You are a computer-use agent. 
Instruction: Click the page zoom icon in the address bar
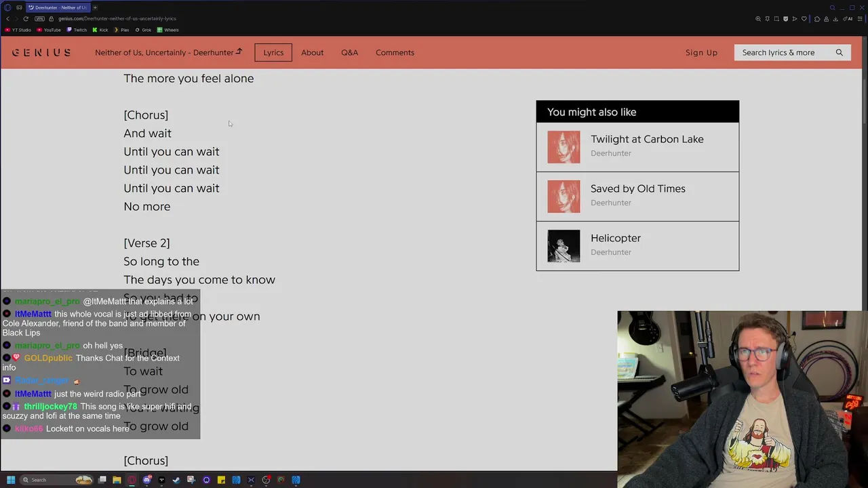[x=758, y=19]
